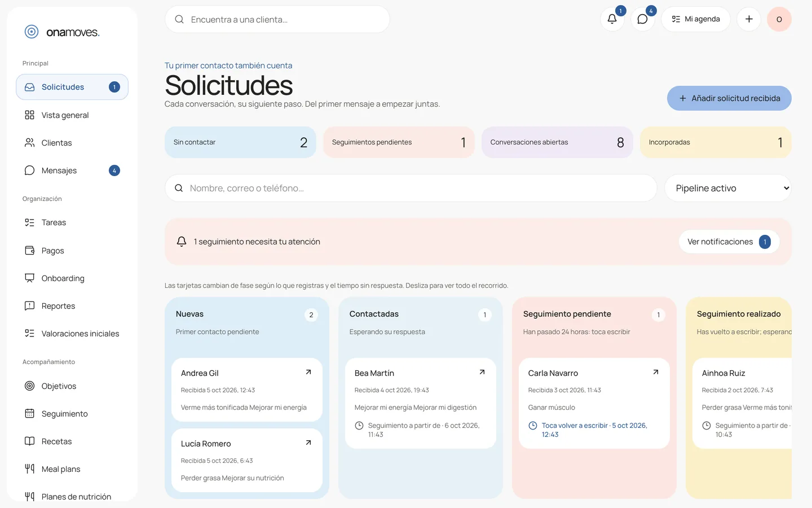This screenshot has height=508, width=812.
Task: Click the bell icon in the attention banner
Action: tap(182, 242)
